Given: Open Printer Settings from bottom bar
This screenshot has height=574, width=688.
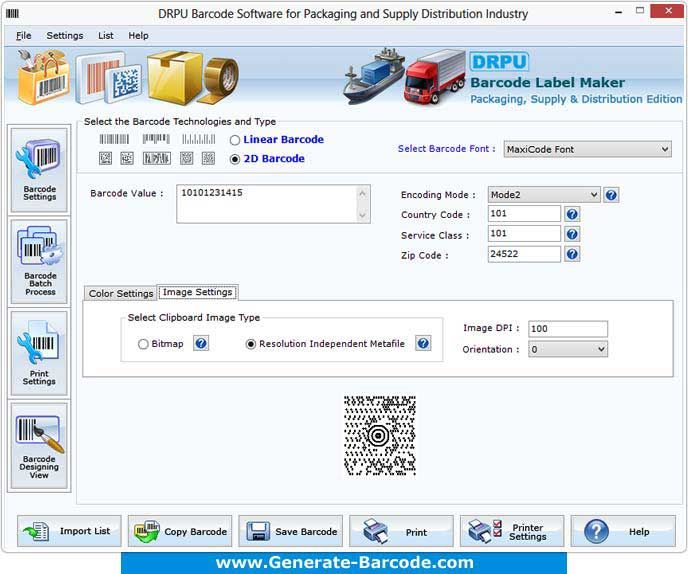Looking at the screenshot, I should 512,531.
